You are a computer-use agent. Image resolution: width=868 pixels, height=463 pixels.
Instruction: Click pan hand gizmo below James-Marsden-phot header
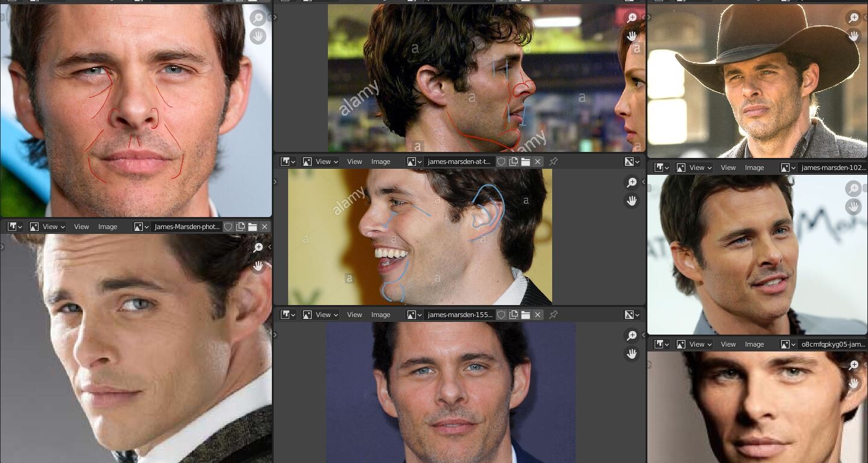(258, 266)
